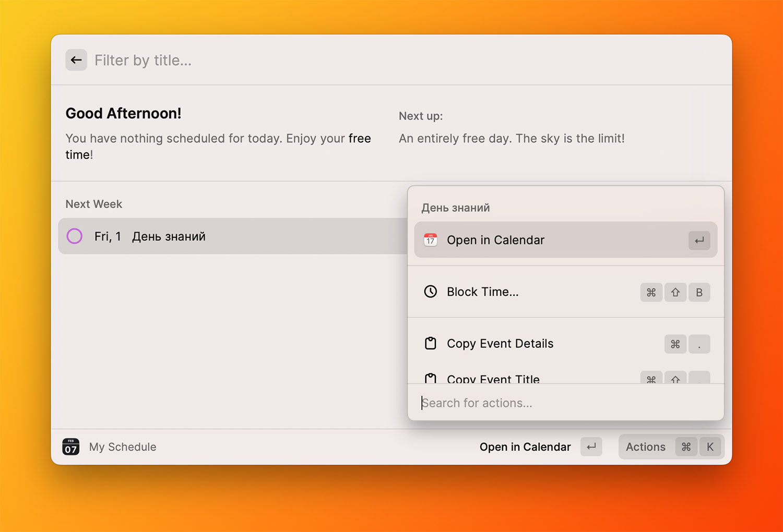Toggle the Actions panel button
Screen dimensions: 783x532
646,447
